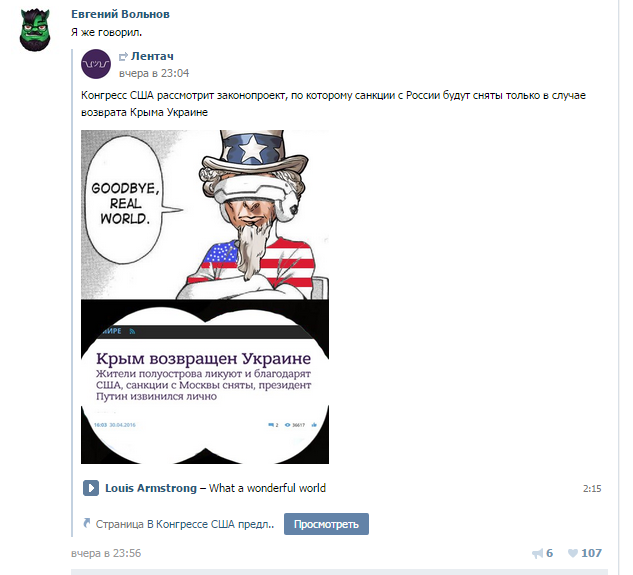The width and height of the screenshot is (633, 575).
Task: Like the post with heart icon
Action: coord(572,553)
